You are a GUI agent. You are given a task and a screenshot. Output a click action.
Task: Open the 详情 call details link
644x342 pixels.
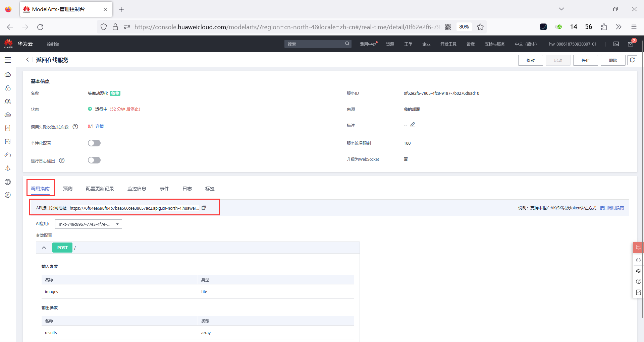[x=100, y=126]
